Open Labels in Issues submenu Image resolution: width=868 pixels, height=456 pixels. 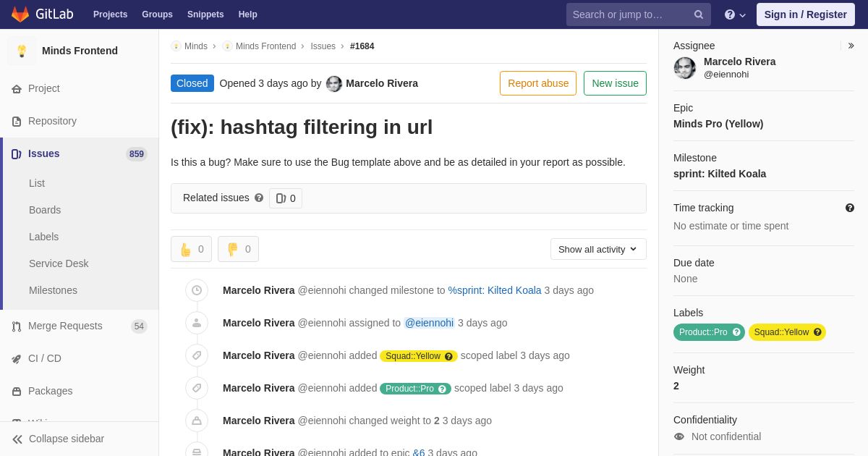(x=43, y=237)
